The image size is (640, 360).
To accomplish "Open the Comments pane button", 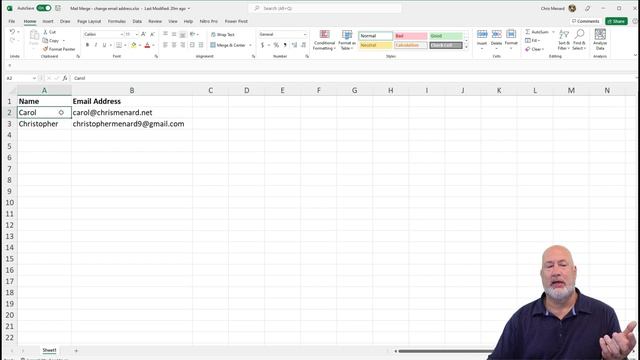I will click(x=585, y=21).
